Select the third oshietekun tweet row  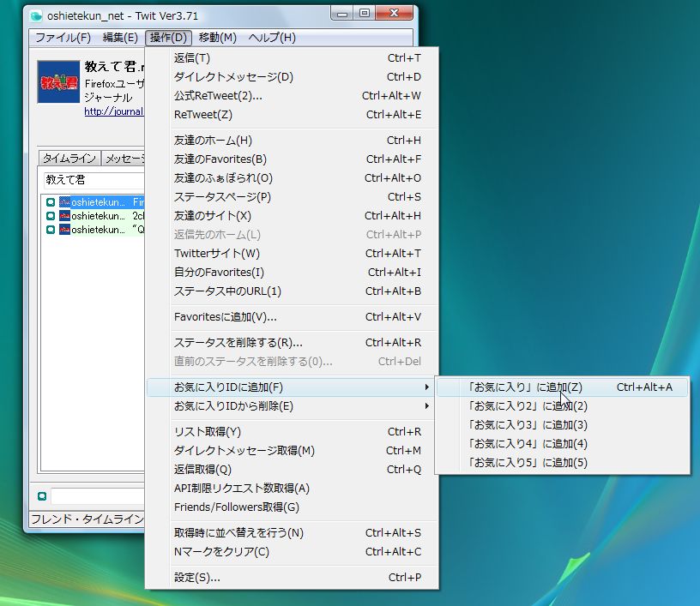(95, 230)
